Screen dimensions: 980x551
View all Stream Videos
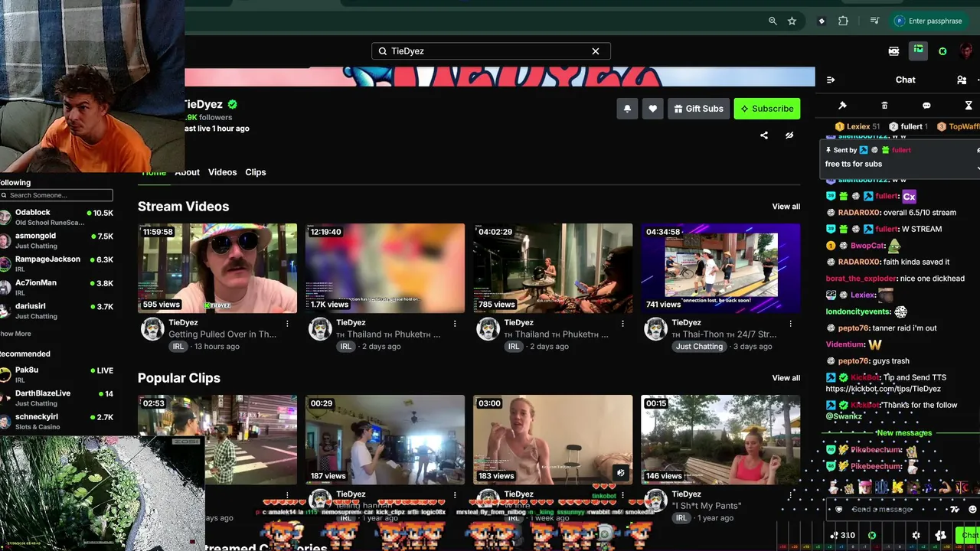click(x=786, y=207)
